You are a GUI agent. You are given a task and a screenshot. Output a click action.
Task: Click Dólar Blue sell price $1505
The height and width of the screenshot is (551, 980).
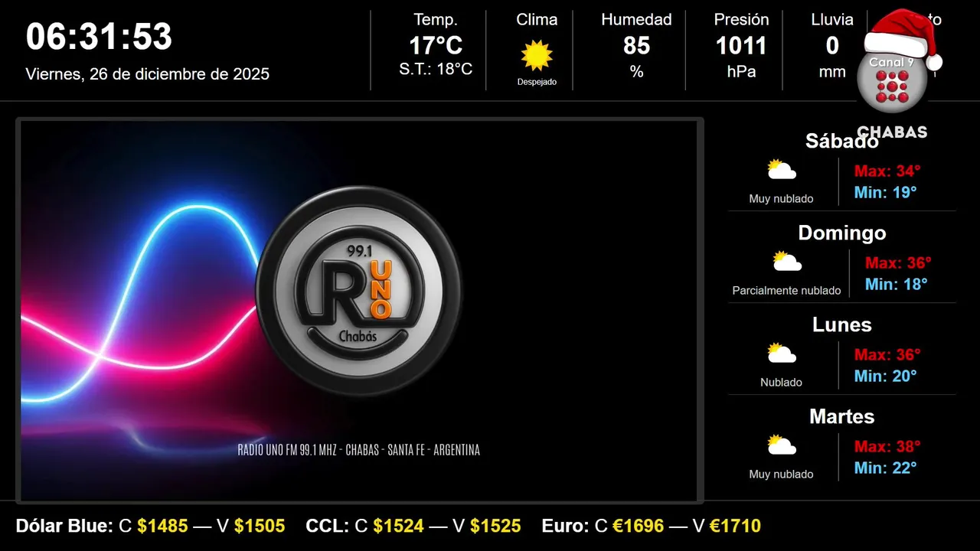click(x=260, y=526)
